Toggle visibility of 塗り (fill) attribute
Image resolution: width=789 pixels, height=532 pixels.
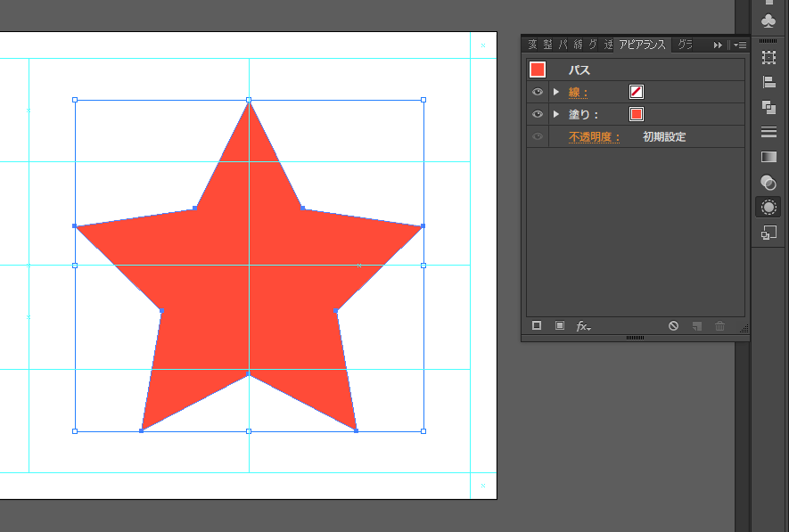[x=537, y=114]
